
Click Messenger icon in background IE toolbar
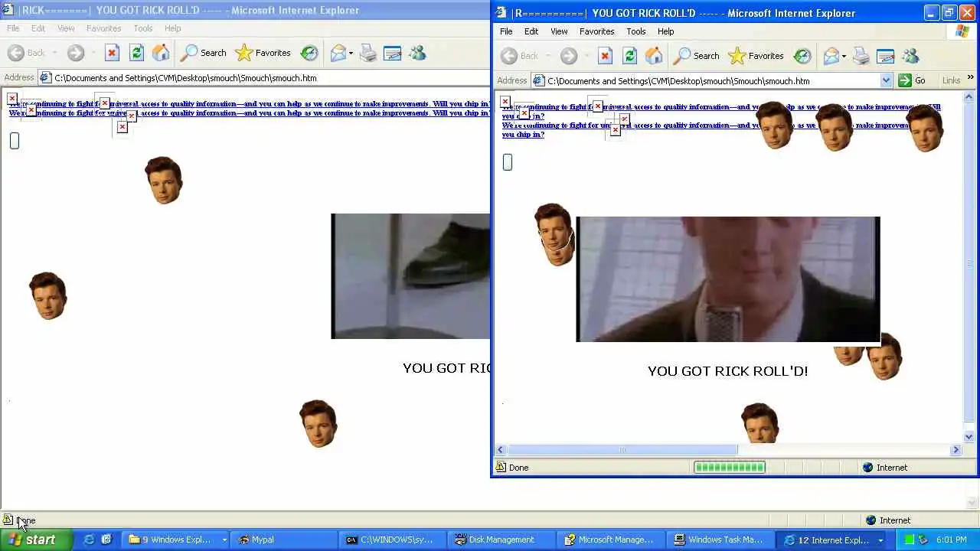pyautogui.click(x=417, y=53)
